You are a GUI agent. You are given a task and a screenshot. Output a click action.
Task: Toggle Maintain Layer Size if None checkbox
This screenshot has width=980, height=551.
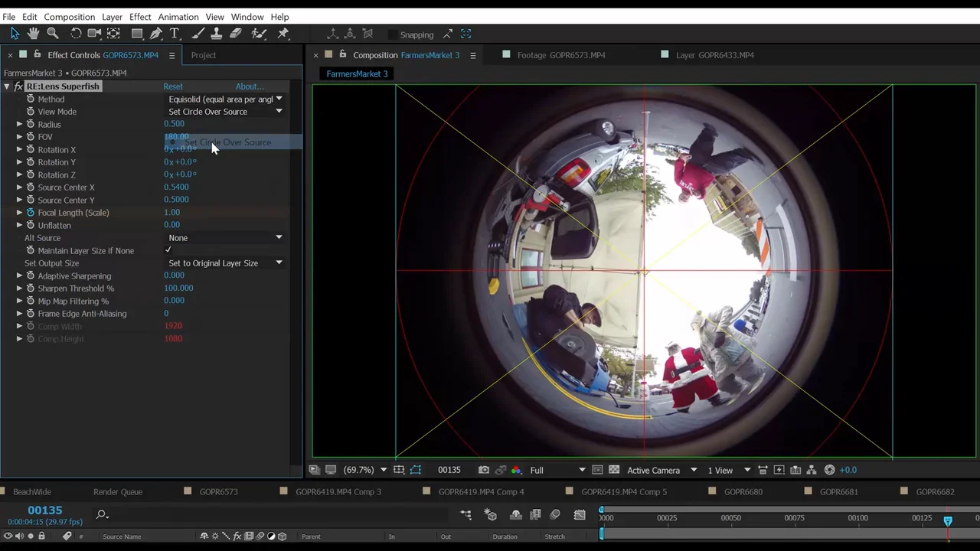tap(168, 250)
